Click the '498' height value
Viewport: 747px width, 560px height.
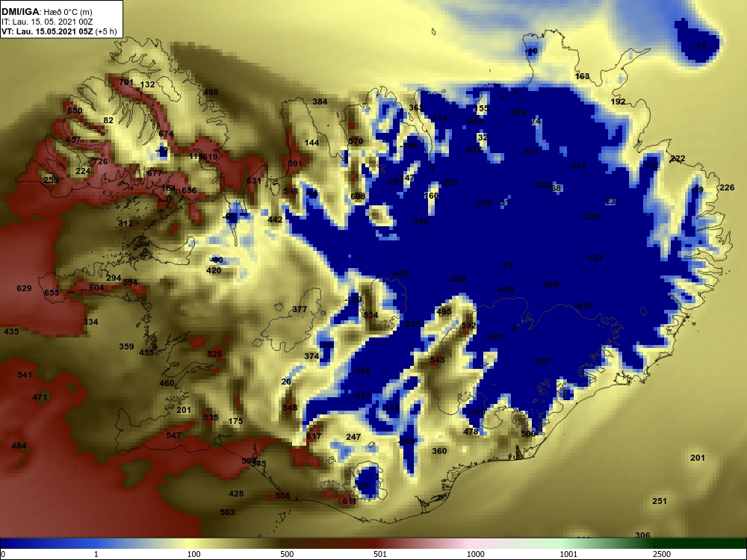pos(211,92)
